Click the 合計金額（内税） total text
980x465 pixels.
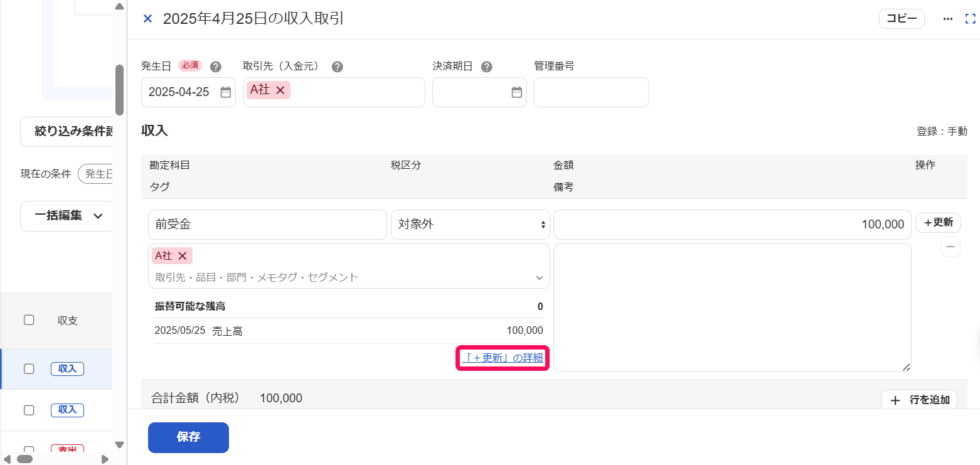pyautogui.click(x=227, y=398)
